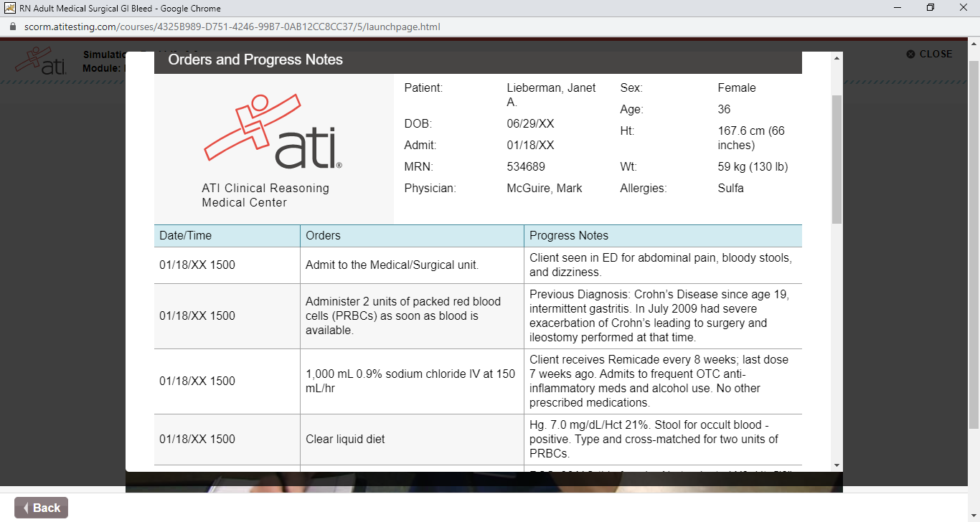Click the DOB value 06/29/XX

pos(530,124)
